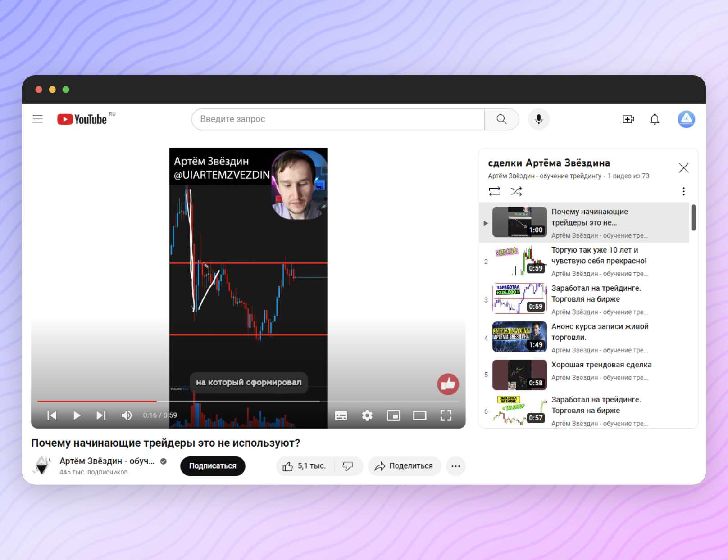The height and width of the screenshot is (560, 728).
Task: Click the caption 'на который сформировал'
Action: (x=249, y=383)
